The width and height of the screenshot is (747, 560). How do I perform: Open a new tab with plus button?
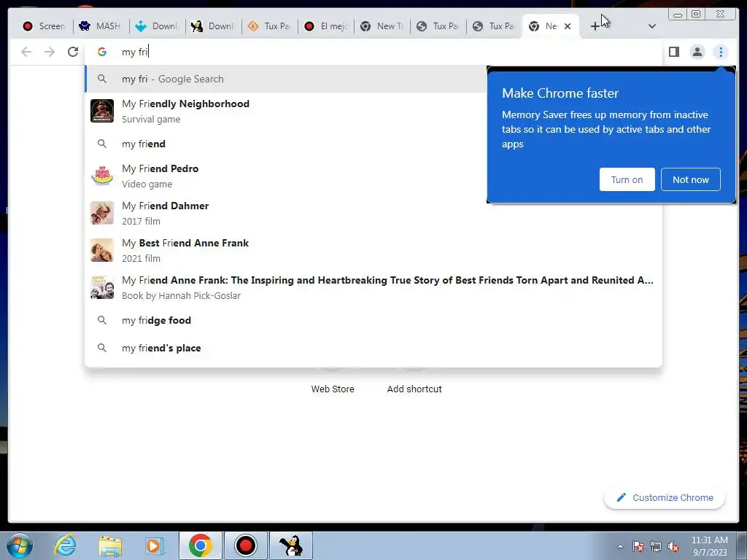[x=595, y=26]
